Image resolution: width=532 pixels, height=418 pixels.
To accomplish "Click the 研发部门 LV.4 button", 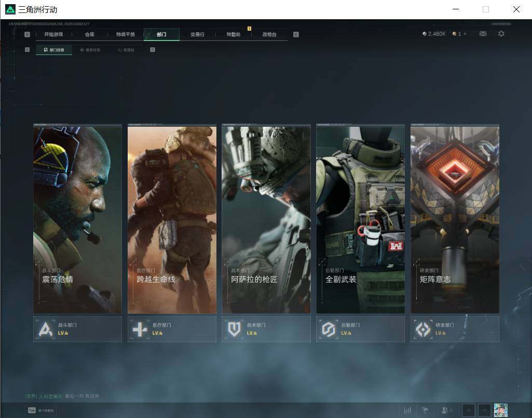I will 455,329.
